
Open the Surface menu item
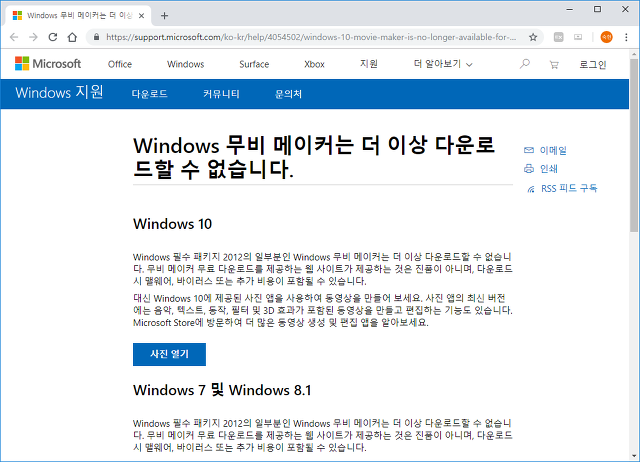(254, 64)
